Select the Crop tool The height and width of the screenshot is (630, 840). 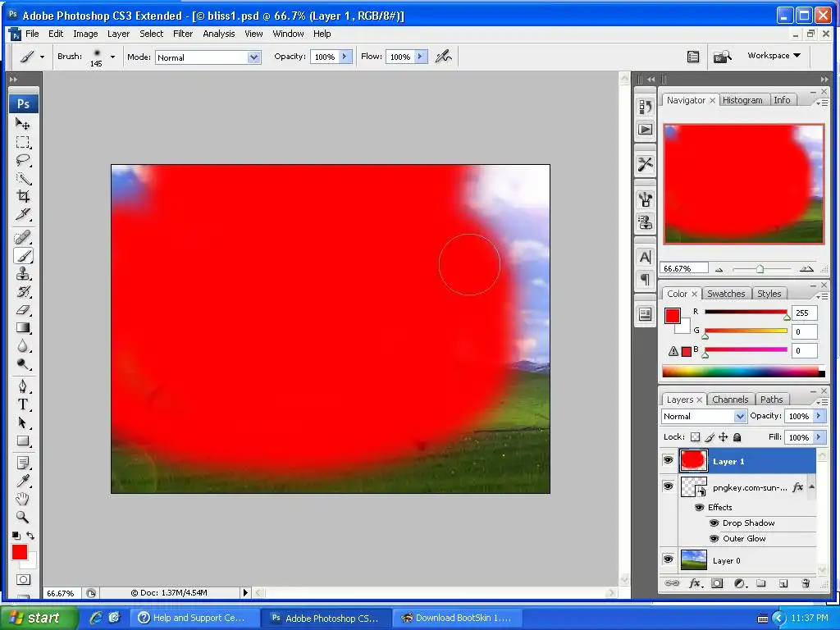pyautogui.click(x=22, y=196)
